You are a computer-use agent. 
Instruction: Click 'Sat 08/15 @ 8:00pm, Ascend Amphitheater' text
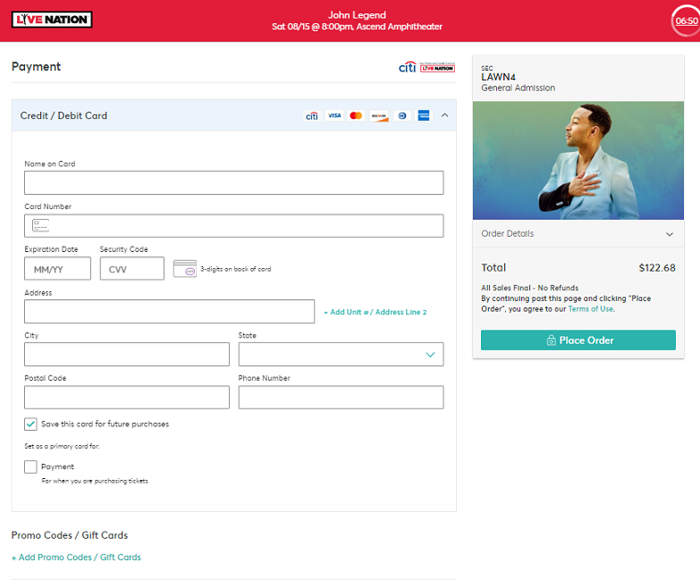pos(357,27)
